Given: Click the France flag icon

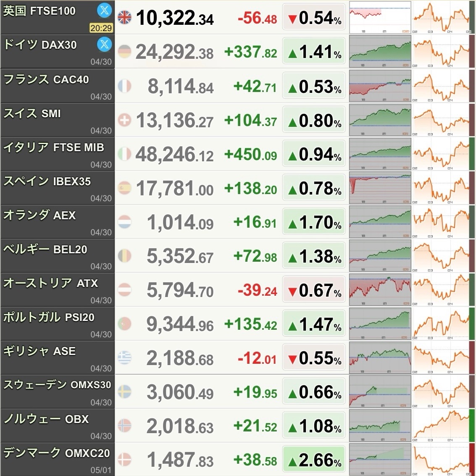Looking at the screenshot, I should 124,86.
